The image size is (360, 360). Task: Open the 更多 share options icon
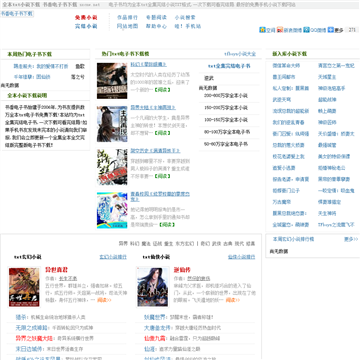(331, 30)
